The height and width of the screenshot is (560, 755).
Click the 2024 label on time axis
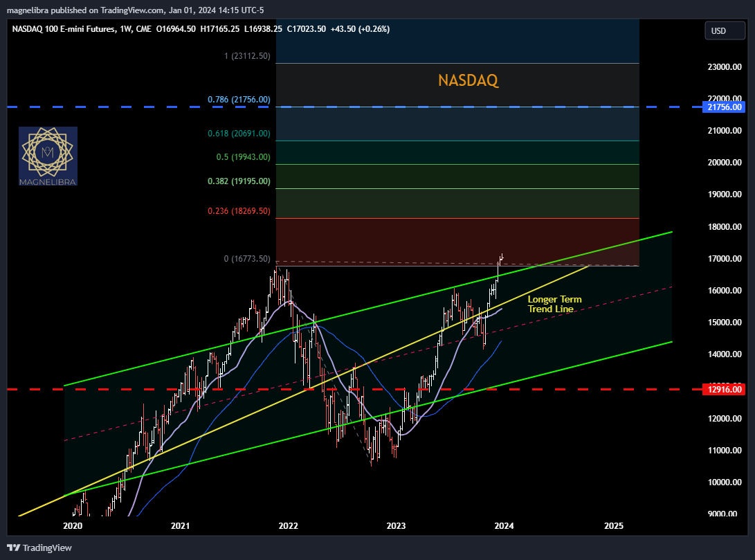coord(504,526)
